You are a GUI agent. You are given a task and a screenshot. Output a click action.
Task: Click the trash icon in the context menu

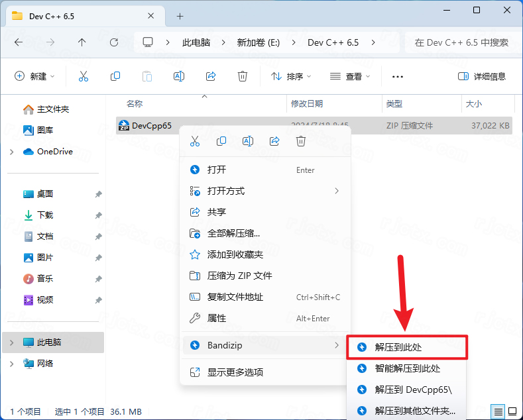[x=301, y=141]
